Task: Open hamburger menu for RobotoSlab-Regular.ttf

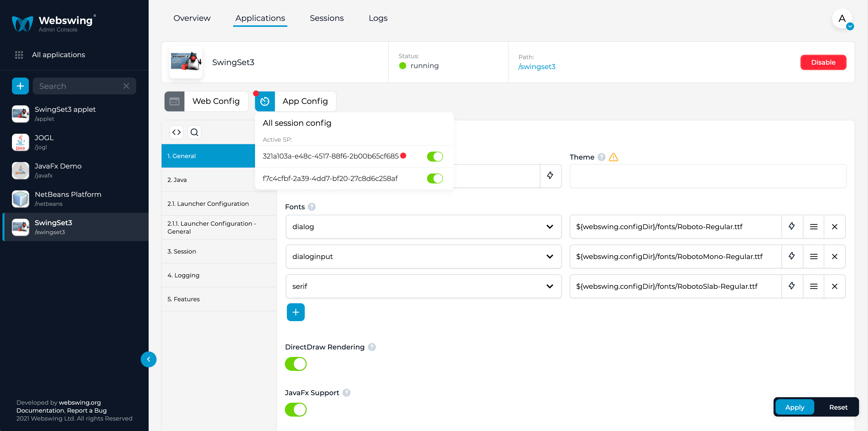Action: (x=814, y=286)
